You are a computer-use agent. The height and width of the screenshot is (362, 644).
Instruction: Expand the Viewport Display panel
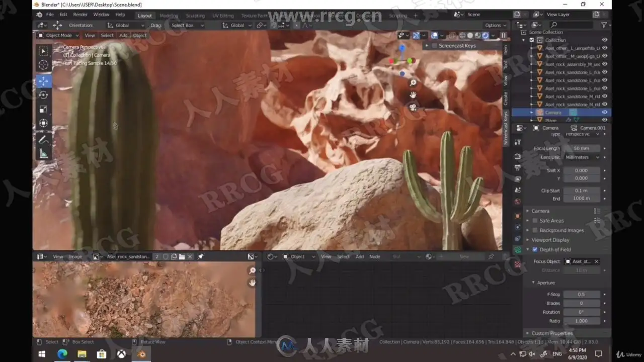tap(550, 240)
